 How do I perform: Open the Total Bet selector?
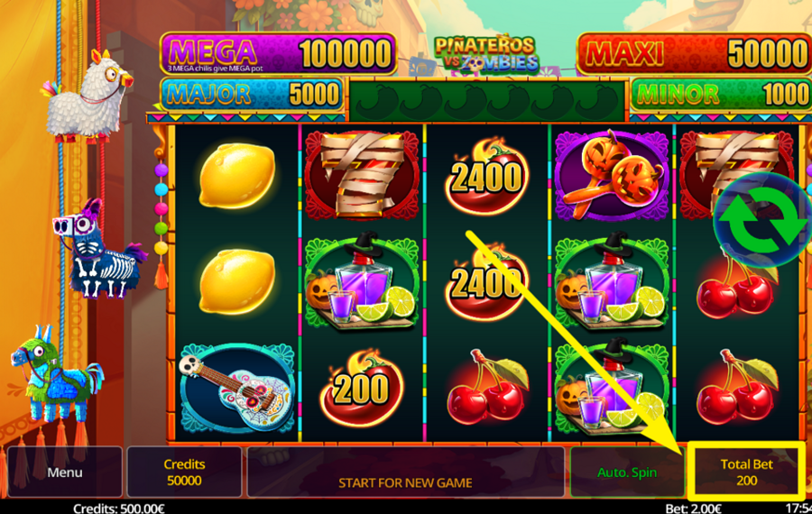click(x=747, y=473)
